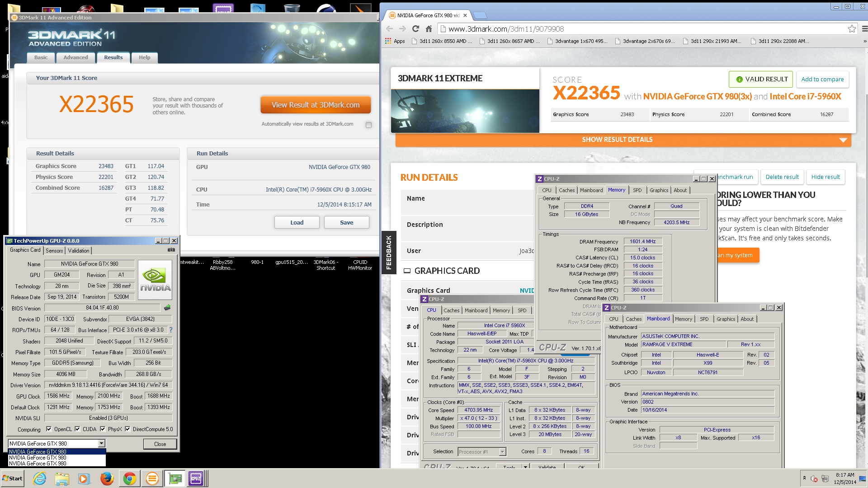Open About tab in CPU-Z memory window
The width and height of the screenshot is (868, 488).
[x=680, y=190]
